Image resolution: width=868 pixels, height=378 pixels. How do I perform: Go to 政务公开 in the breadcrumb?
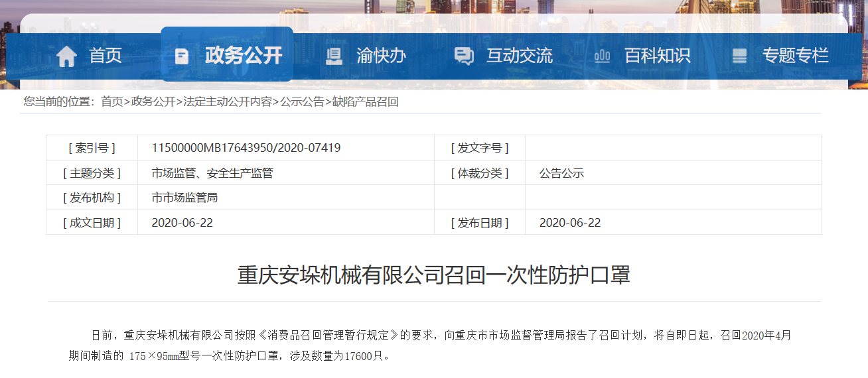point(153,102)
